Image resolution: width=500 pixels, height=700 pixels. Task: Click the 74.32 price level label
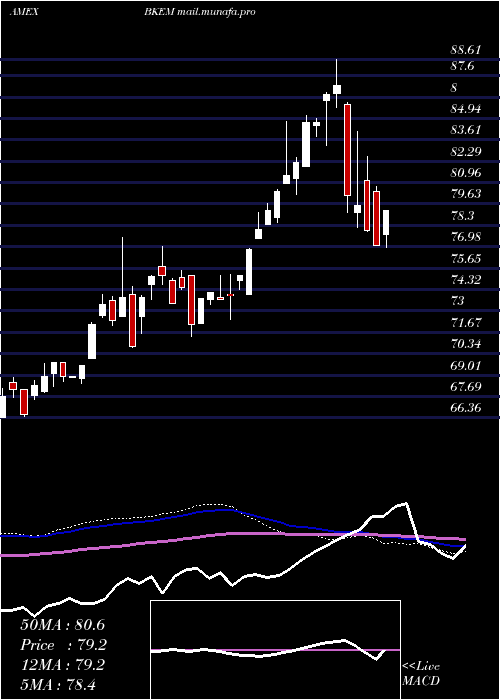click(466, 279)
